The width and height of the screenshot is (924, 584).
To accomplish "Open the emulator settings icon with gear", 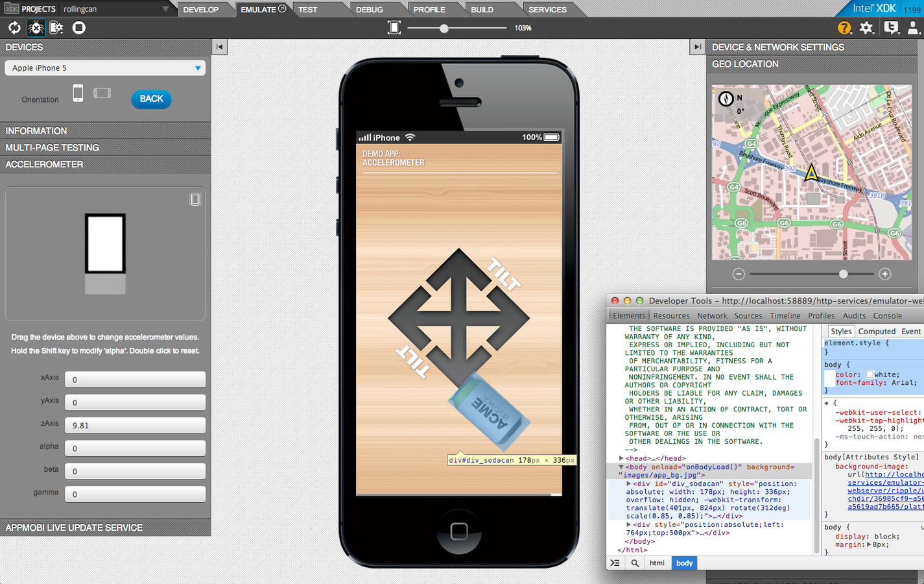I will click(x=57, y=27).
